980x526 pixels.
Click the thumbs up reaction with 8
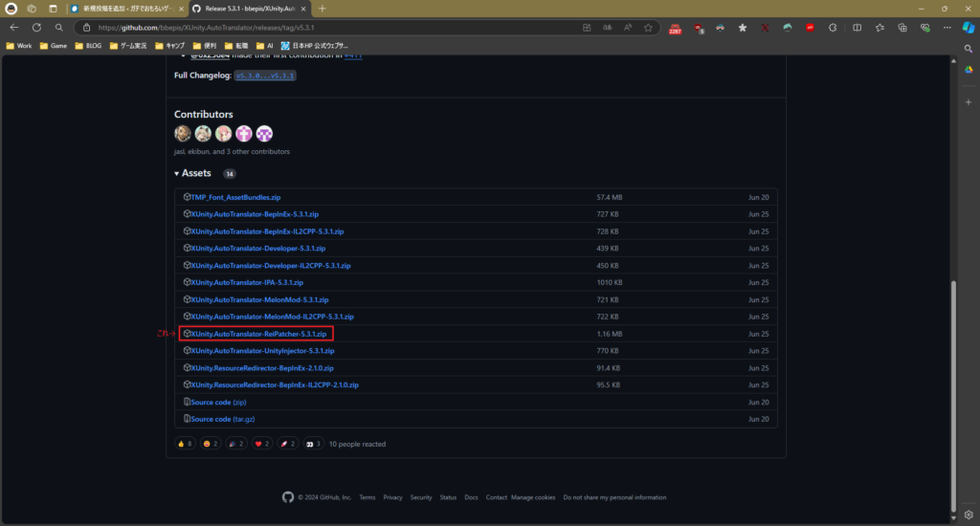click(185, 444)
